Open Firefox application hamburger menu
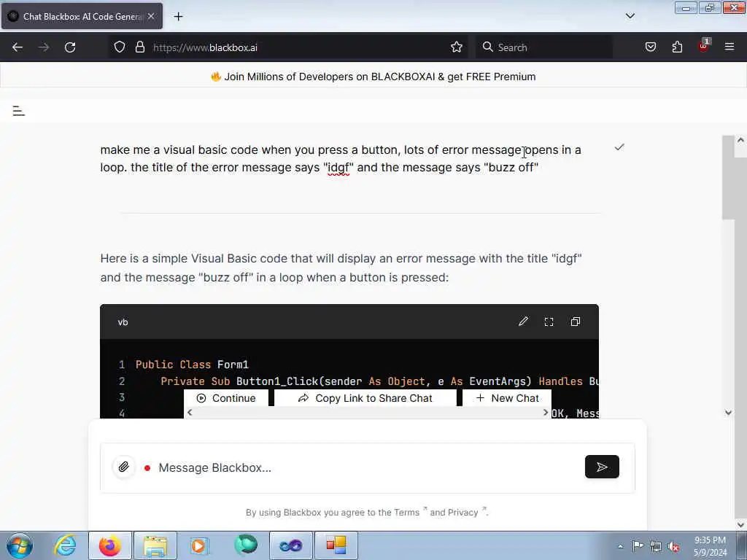The height and width of the screenshot is (560, 747). pos(729,47)
